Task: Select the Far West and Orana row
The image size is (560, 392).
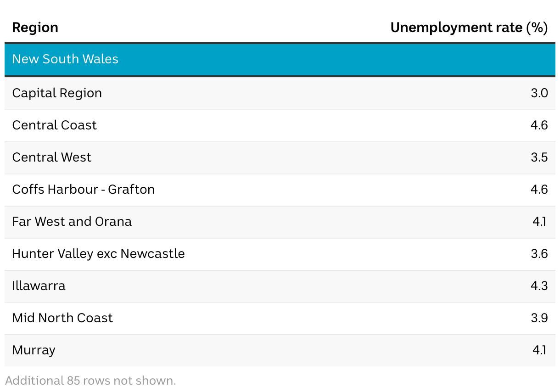Action: click(280, 222)
